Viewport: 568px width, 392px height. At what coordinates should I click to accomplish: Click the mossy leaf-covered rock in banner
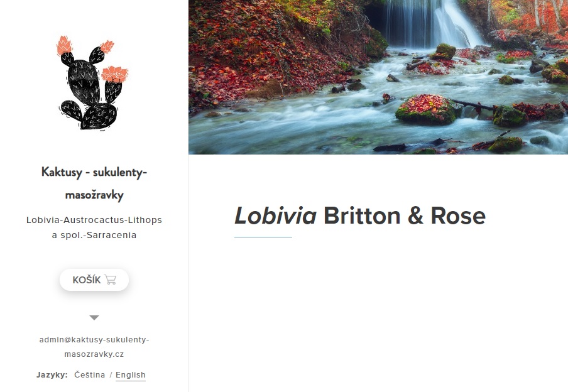[427, 109]
